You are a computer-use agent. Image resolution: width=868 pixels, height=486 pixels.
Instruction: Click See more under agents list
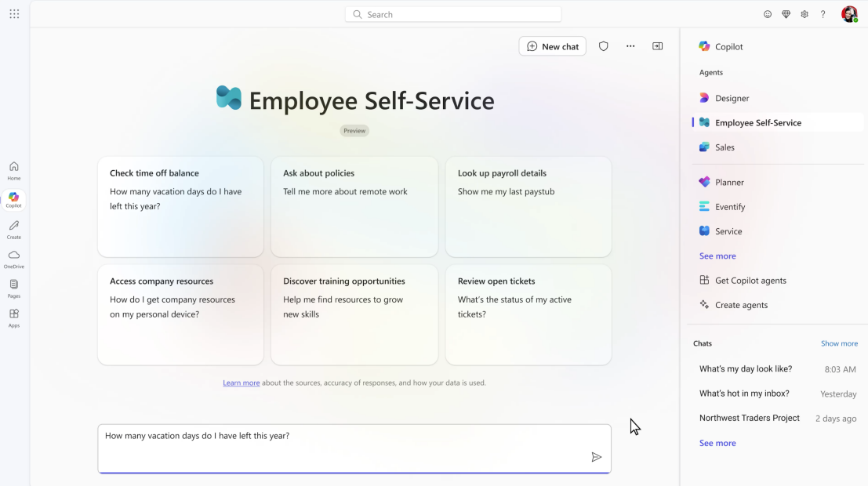(717, 256)
